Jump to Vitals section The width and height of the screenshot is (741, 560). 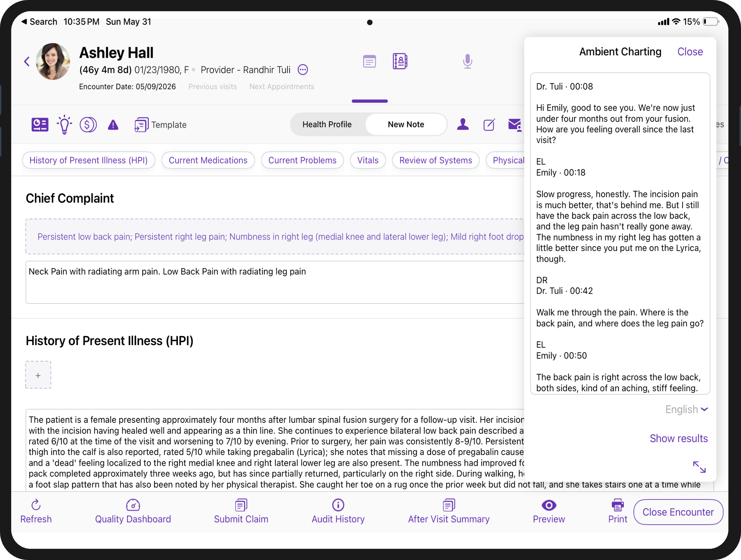(x=368, y=160)
